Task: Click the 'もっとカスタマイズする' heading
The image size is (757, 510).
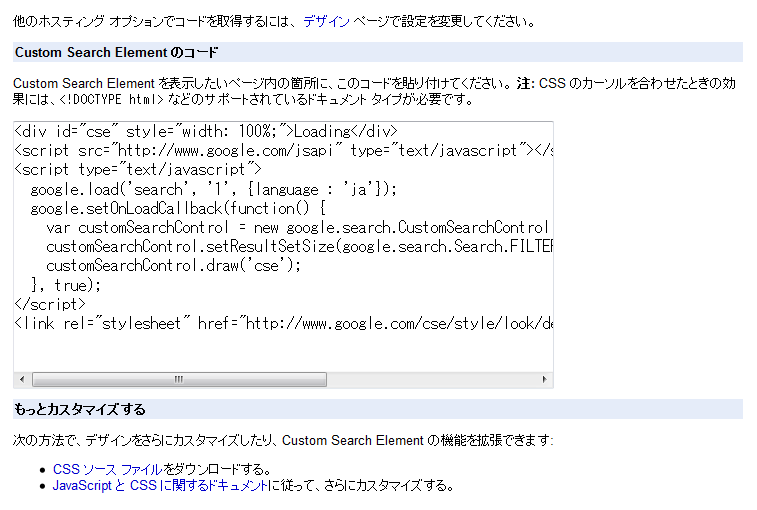Action: (80, 410)
